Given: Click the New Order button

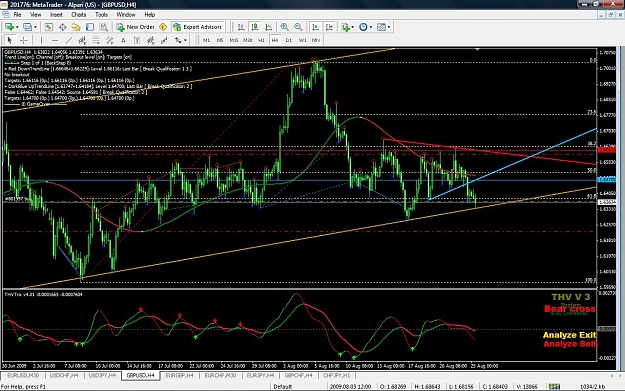Looking at the screenshot, I should [136, 27].
